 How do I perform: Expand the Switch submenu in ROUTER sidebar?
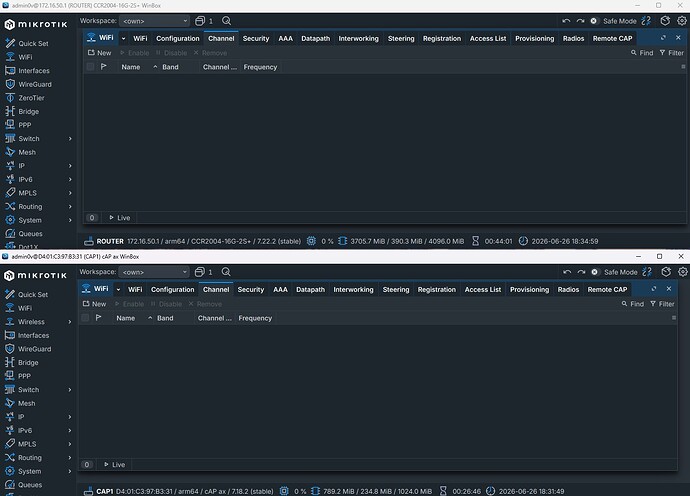(70, 139)
